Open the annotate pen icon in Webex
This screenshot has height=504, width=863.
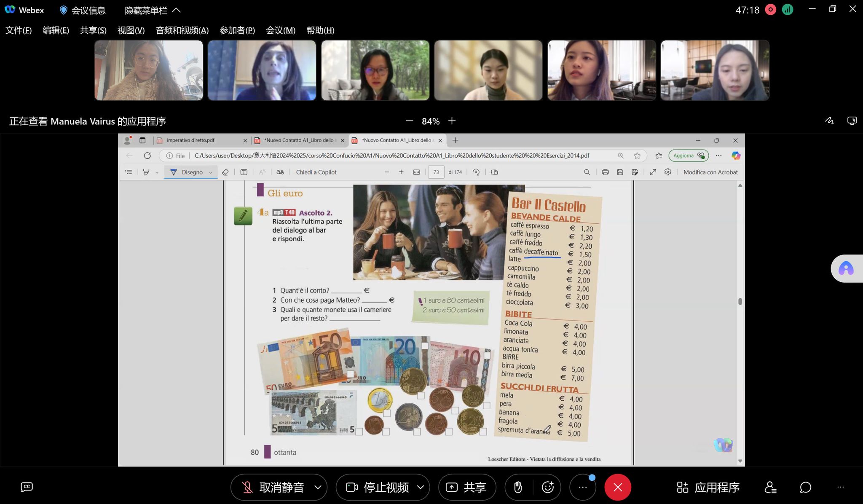829,121
